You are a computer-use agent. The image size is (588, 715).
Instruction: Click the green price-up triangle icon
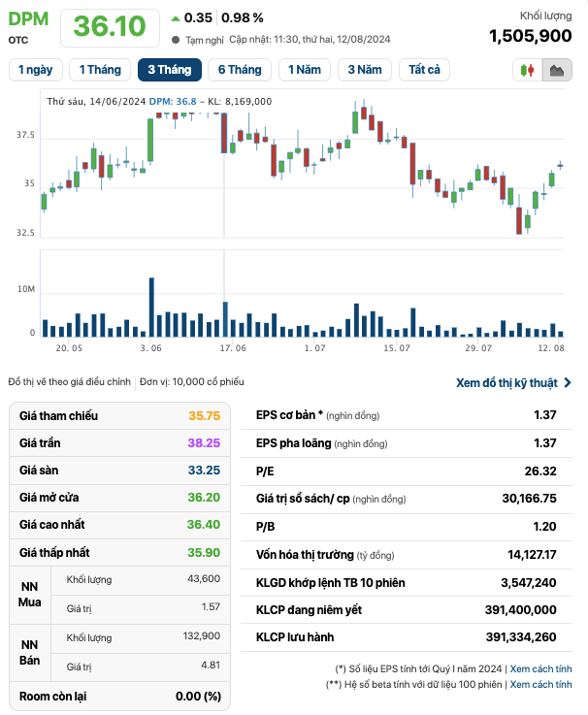(175, 17)
